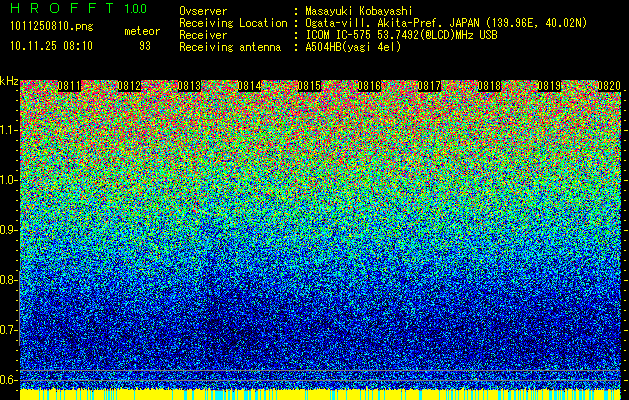Image resolution: width=629 pixels, height=400 pixels.
Task: Click the 'Receiving Location' field label
Action: 233,23
